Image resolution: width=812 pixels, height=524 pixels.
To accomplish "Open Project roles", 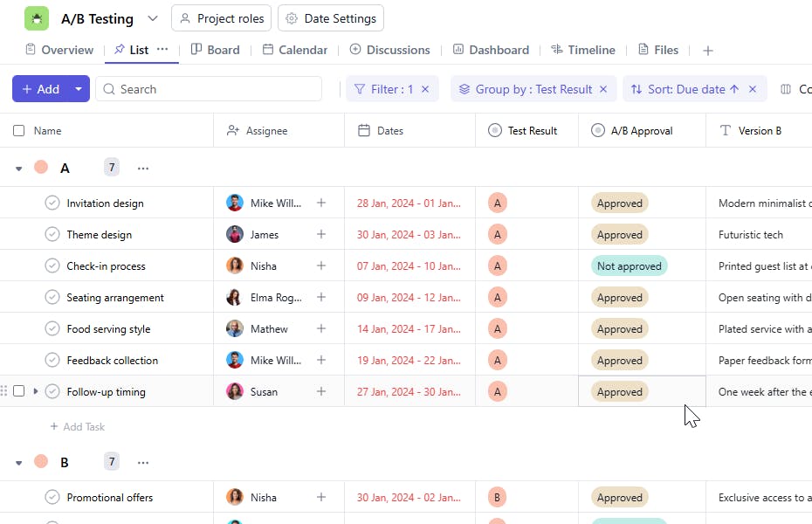I will click(221, 18).
